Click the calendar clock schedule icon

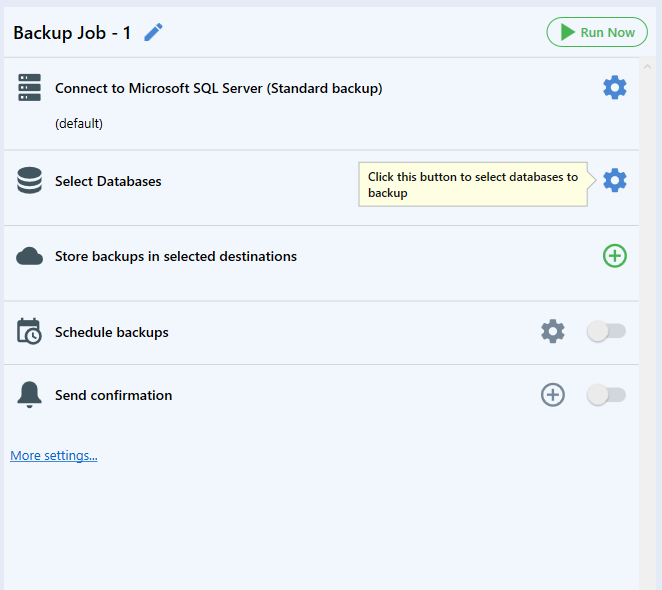(x=29, y=332)
